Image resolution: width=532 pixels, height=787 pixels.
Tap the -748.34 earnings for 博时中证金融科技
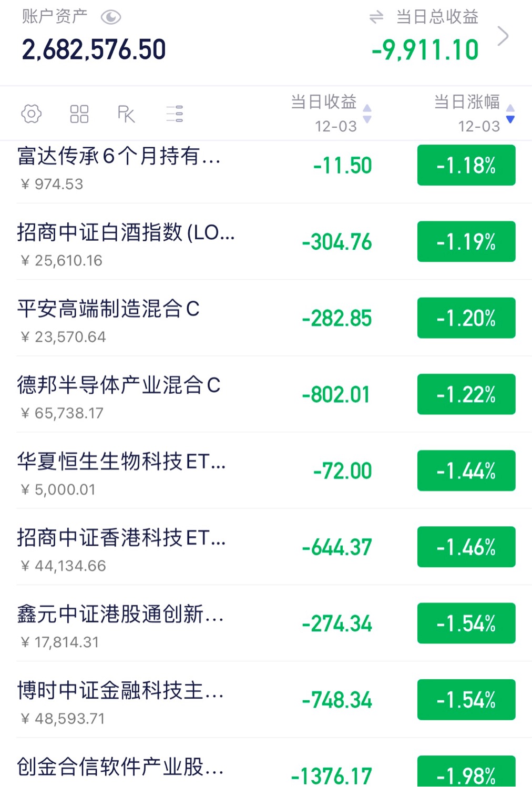click(x=337, y=700)
